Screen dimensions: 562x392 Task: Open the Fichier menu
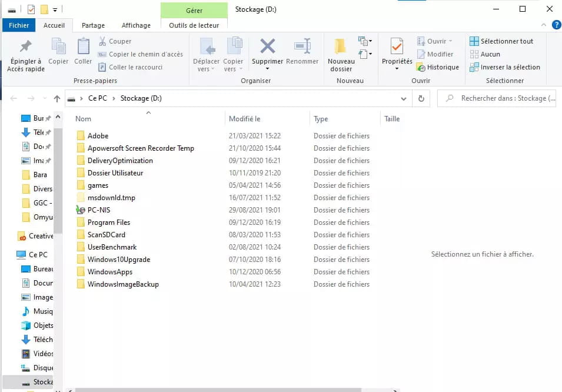pyautogui.click(x=19, y=25)
